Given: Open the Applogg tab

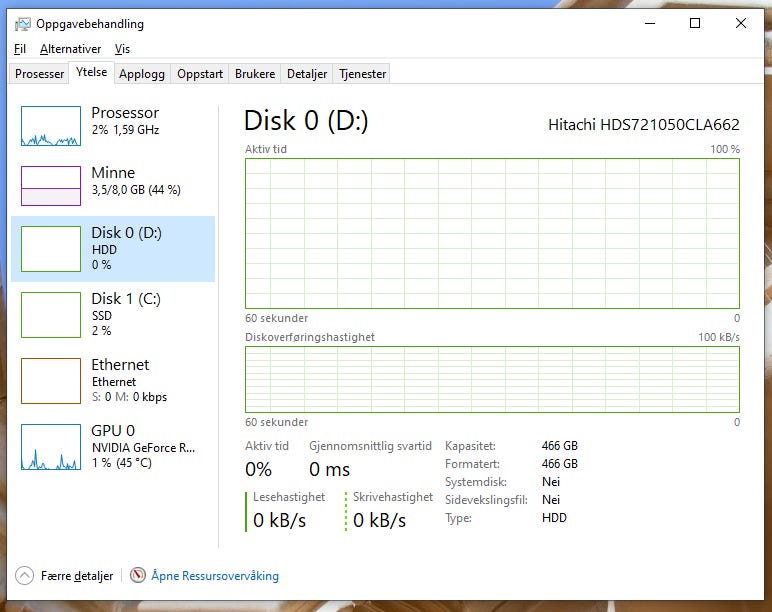Looking at the screenshot, I should tap(142, 74).
